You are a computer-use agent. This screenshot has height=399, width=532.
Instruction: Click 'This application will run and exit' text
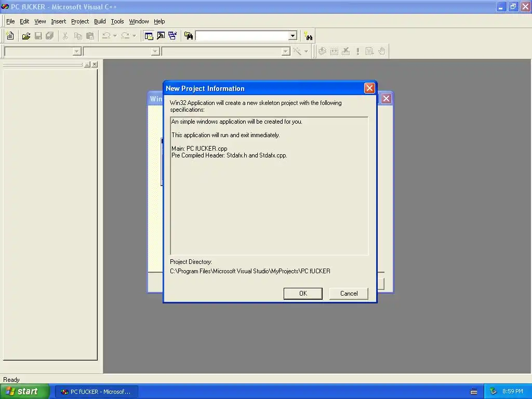click(225, 135)
